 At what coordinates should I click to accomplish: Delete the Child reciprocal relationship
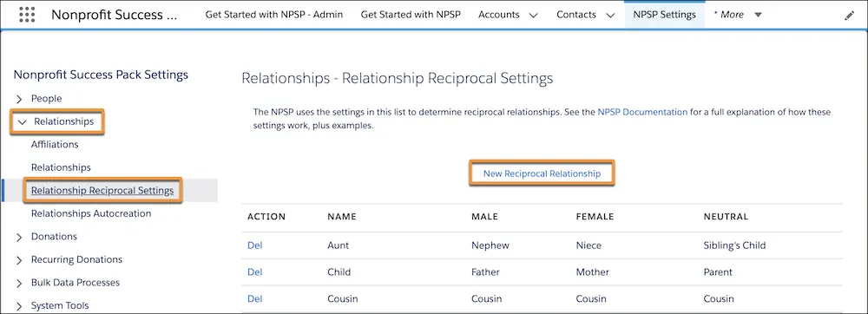[x=254, y=272]
